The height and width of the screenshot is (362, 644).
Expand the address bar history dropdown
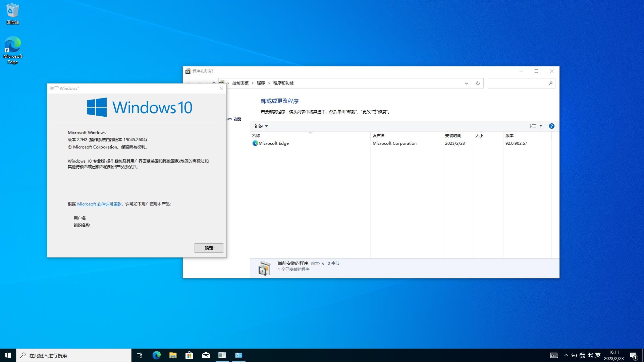[x=466, y=83]
